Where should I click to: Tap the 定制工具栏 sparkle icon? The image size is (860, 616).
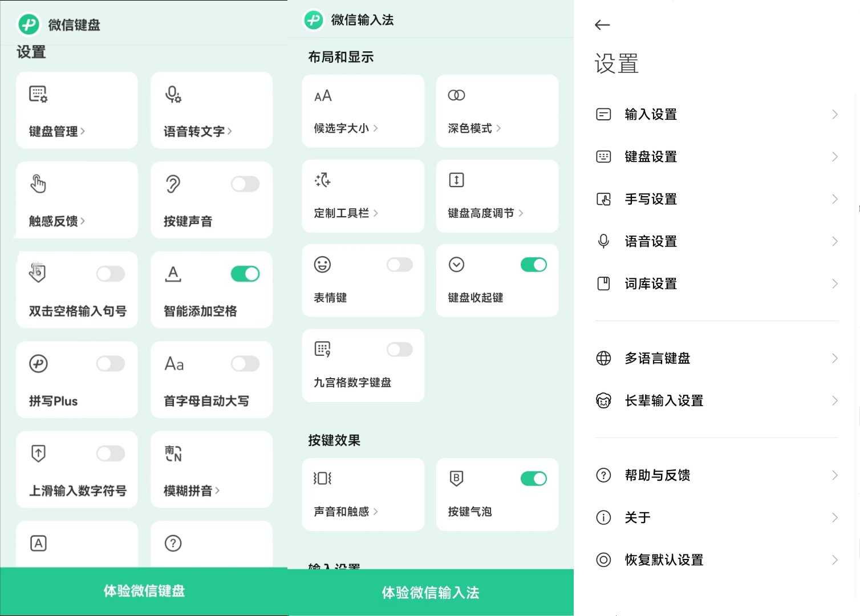click(x=323, y=180)
